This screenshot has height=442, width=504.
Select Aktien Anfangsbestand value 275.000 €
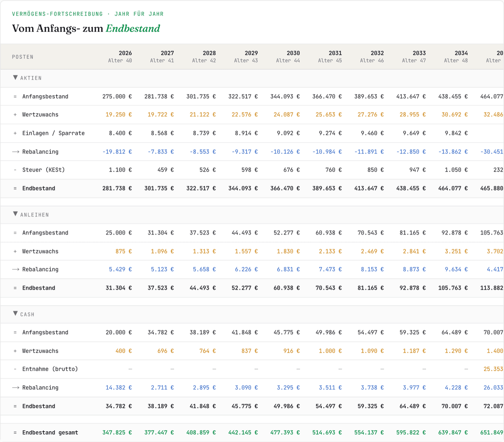coord(117,96)
